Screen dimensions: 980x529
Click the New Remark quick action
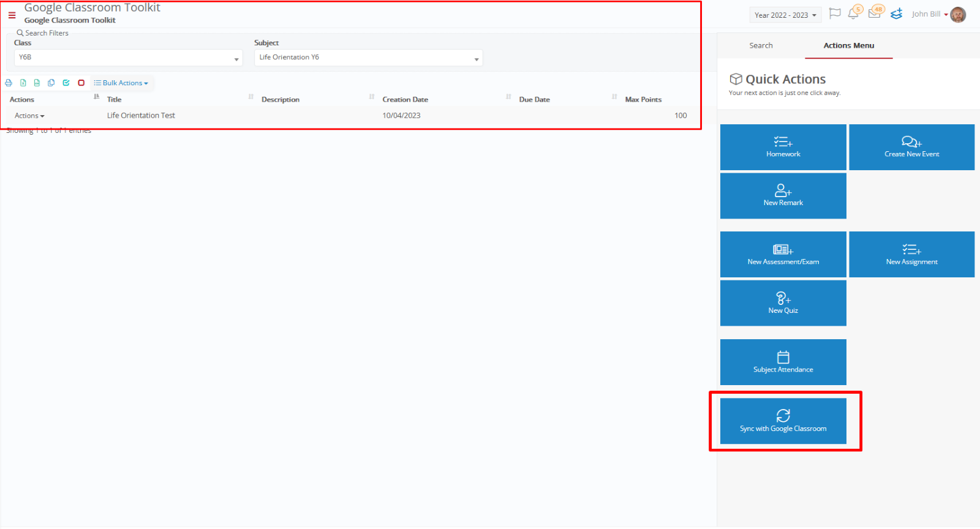click(783, 196)
